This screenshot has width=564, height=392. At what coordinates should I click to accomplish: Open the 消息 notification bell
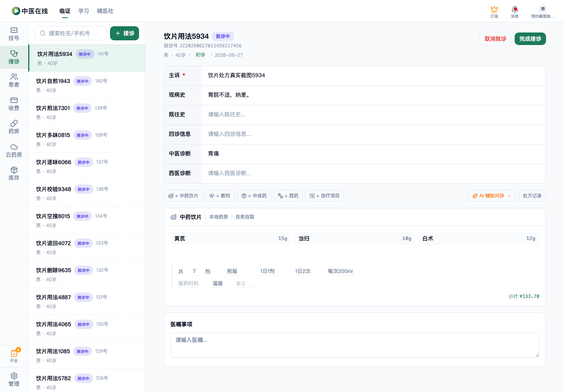click(x=515, y=12)
